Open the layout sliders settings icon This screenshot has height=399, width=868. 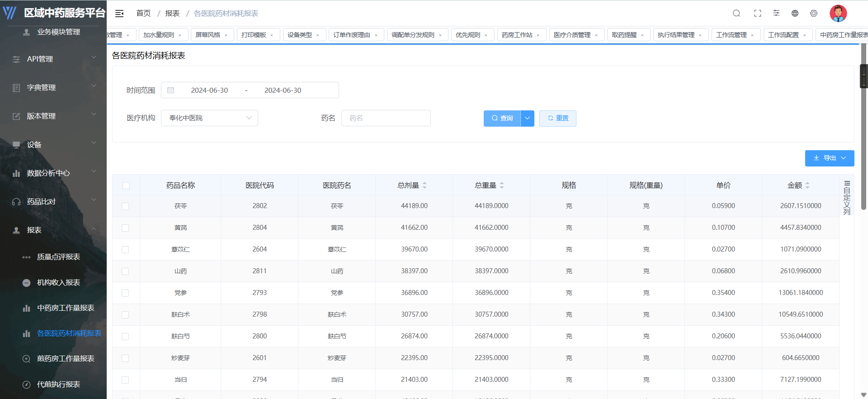pyautogui.click(x=776, y=13)
